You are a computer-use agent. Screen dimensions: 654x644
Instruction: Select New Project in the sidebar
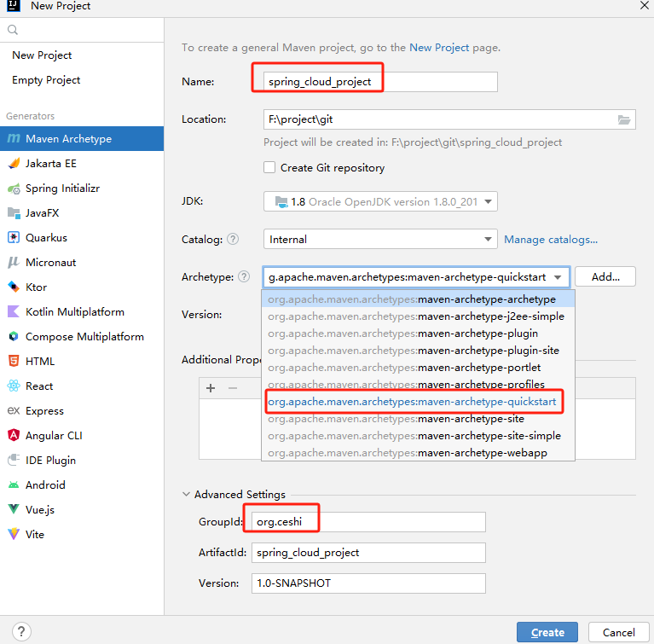(82, 55)
